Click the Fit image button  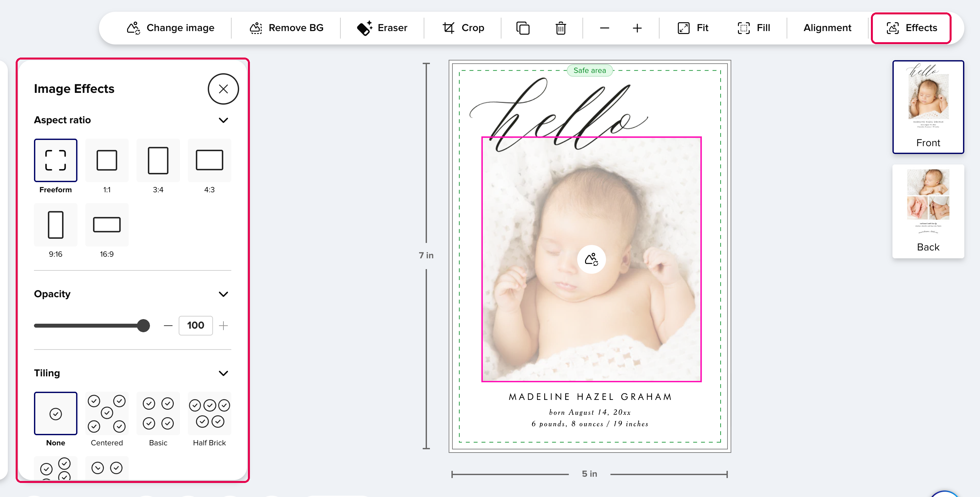click(693, 28)
